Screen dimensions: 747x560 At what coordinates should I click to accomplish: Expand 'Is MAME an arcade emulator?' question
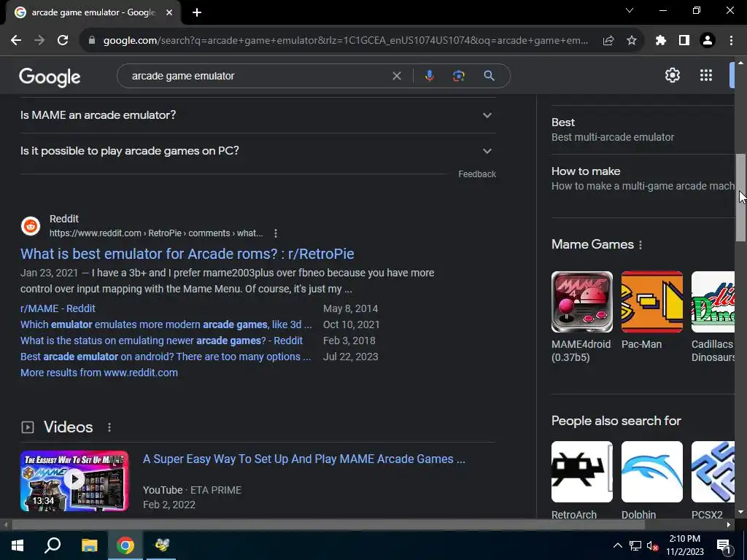pos(258,115)
